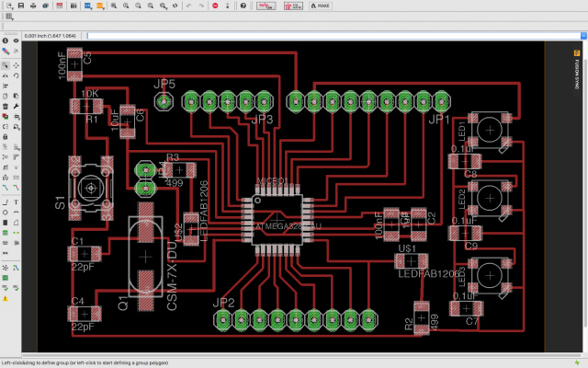Open Help with the question mark icon
Image resolution: width=588 pixels, height=368 pixels.
pos(243,6)
